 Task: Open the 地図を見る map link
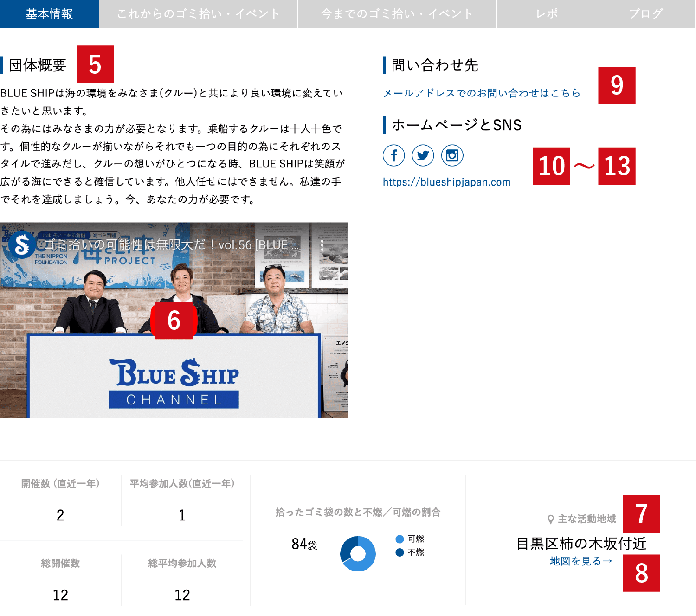580,561
